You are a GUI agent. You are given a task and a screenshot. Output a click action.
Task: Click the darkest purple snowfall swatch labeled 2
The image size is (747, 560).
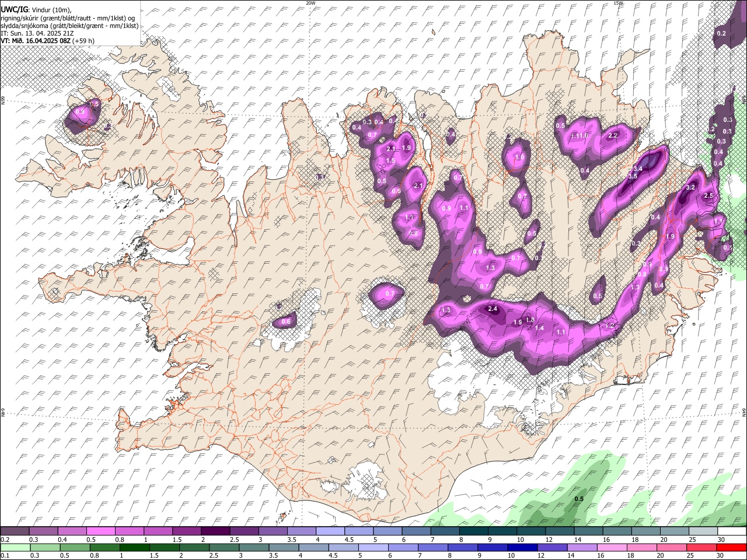pos(215,531)
